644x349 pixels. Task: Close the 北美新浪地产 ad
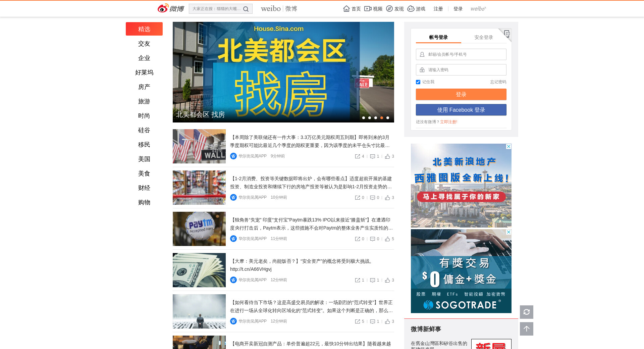click(x=509, y=146)
